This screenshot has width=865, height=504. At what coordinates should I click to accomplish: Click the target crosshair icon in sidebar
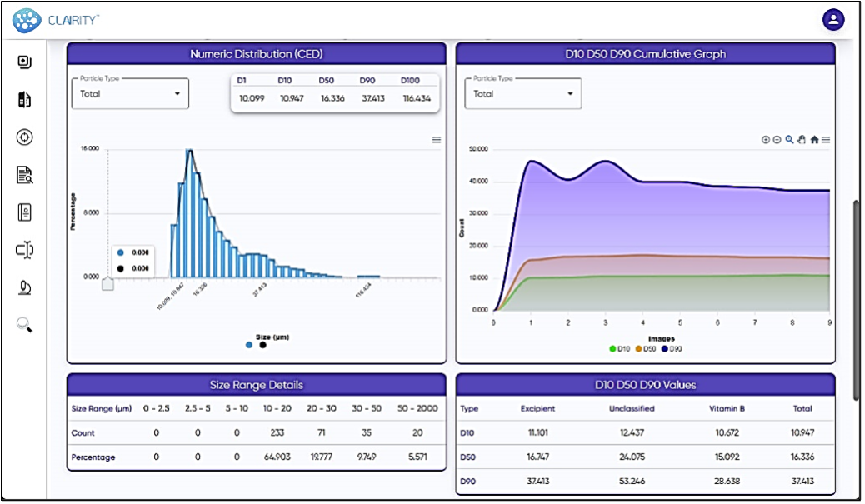tap(24, 137)
